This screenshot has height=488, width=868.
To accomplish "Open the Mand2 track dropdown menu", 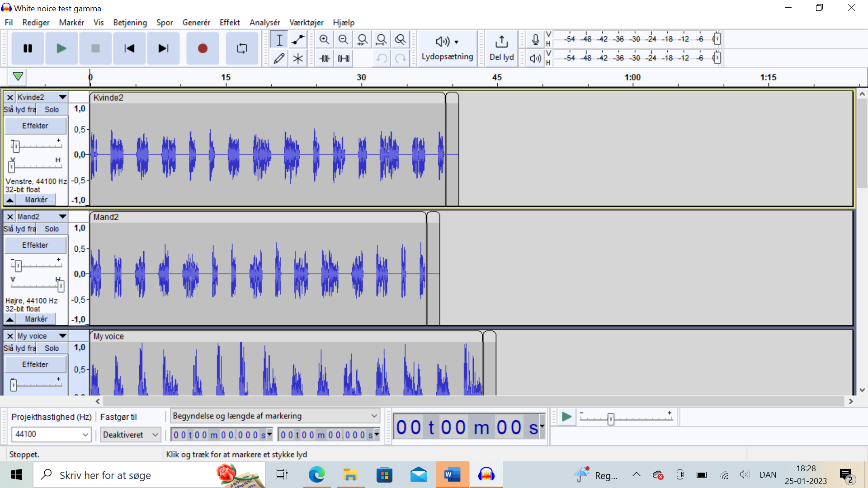I will 42,216.
